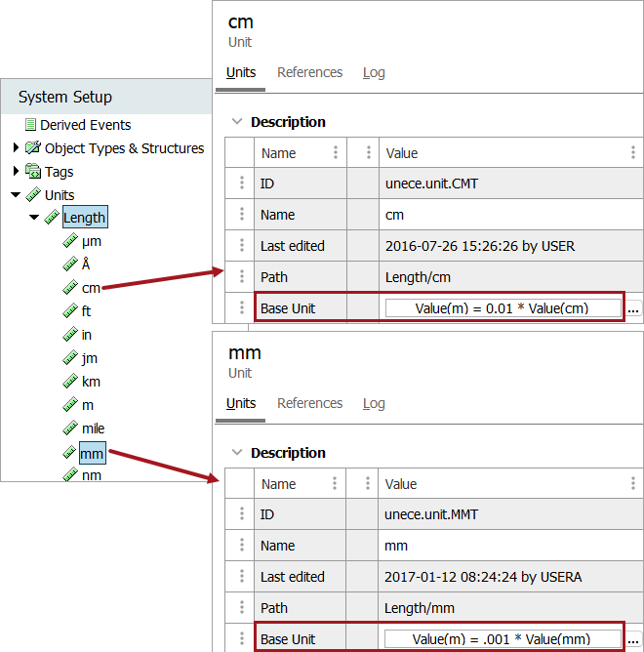
Task: Click mm Base Unit conversion field
Action: coord(503,638)
